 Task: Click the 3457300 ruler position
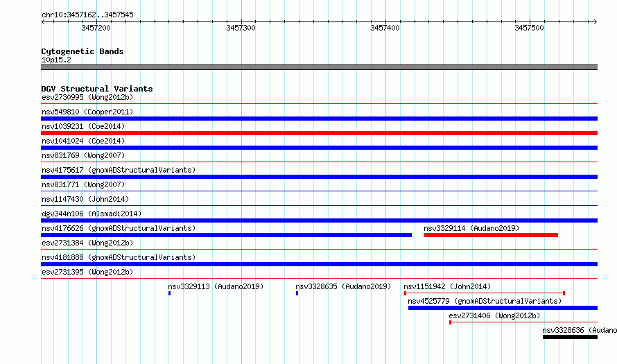tap(241, 28)
